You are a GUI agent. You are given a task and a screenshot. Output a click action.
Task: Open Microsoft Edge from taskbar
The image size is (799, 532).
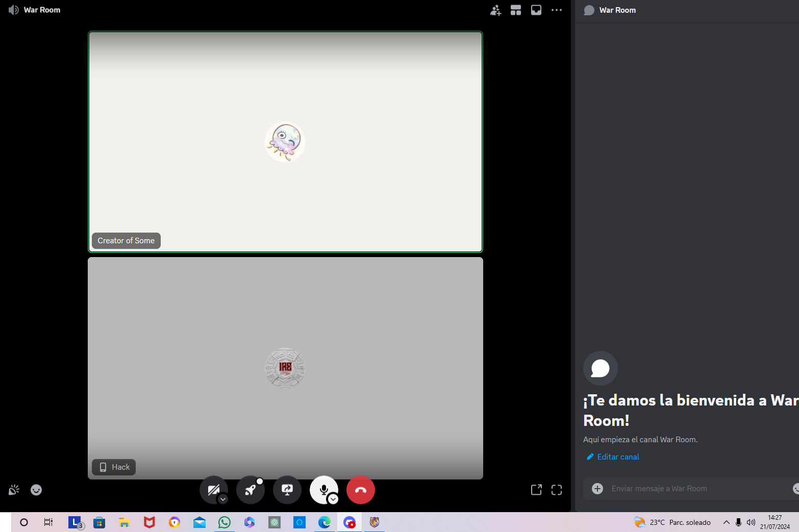click(x=324, y=522)
